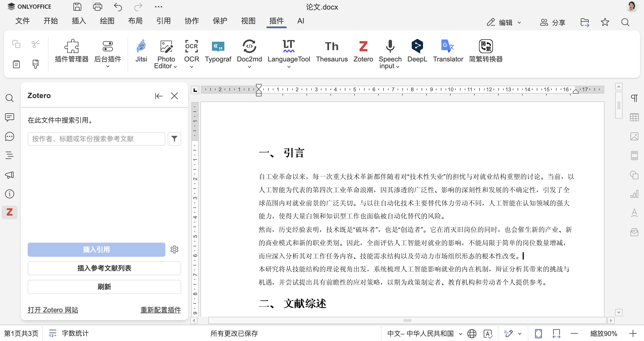The width and height of the screenshot is (644, 341).
Task: Expand the Photo Editor dropdown
Action: pos(175,67)
